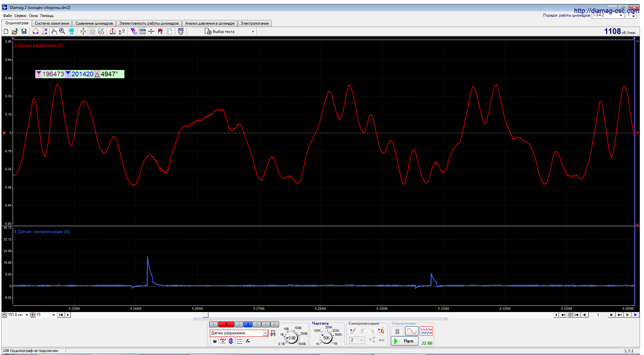644x355 pixels.
Task: Click the blue cursor filter markers icon
Action: (134, 31)
